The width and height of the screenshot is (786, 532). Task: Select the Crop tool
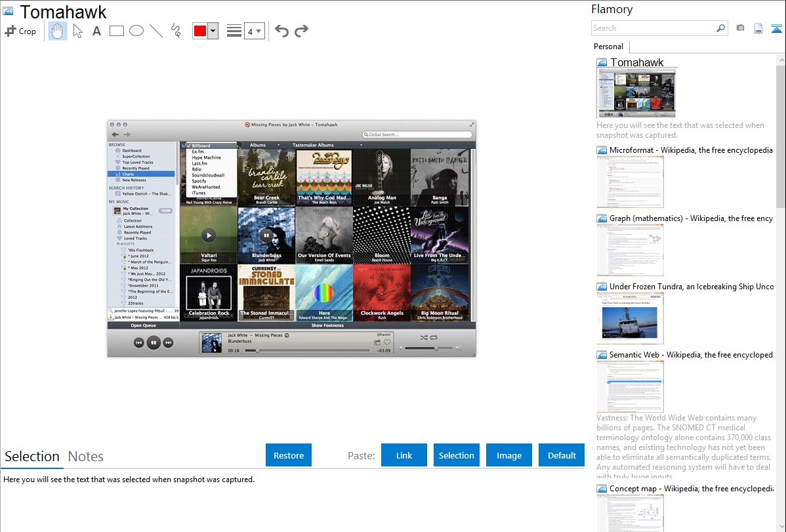20,31
